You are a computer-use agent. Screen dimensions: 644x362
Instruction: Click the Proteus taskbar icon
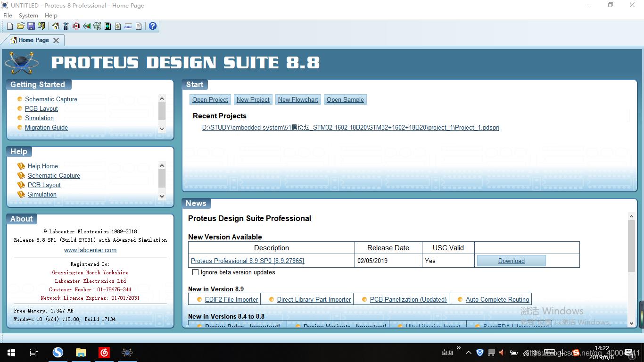click(x=127, y=353)
